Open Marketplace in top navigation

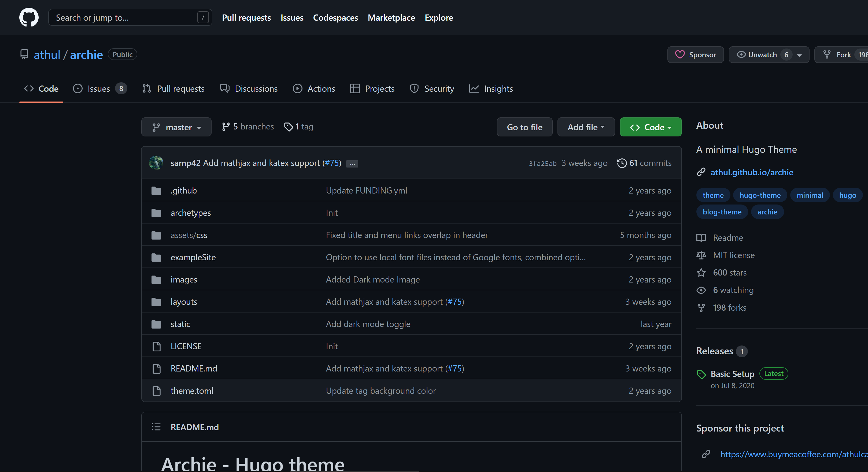coord(391,17)
